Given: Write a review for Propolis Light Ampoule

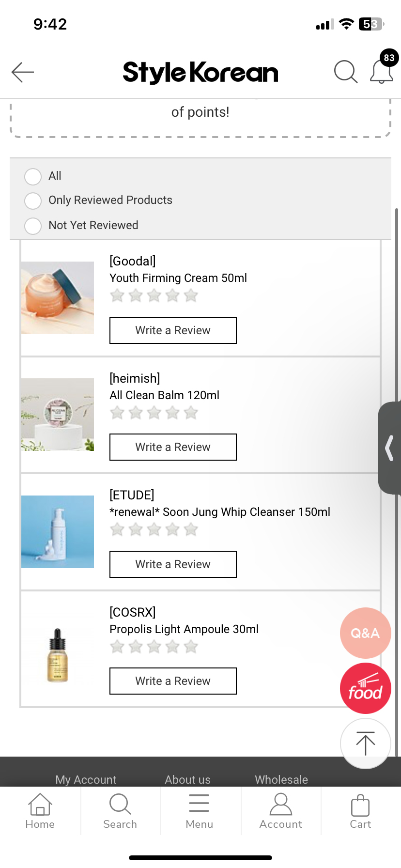Looking at the screenshot, I should (173, 681).
